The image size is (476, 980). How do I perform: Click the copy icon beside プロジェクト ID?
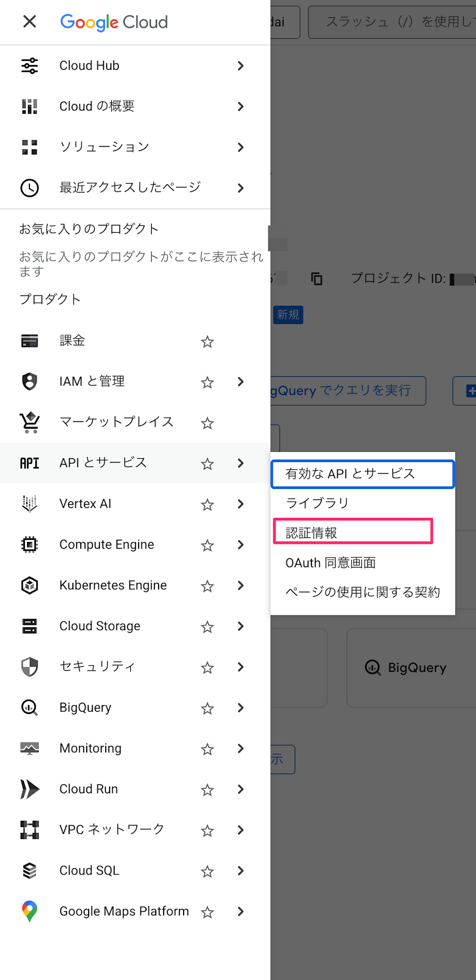pos(317,279)
